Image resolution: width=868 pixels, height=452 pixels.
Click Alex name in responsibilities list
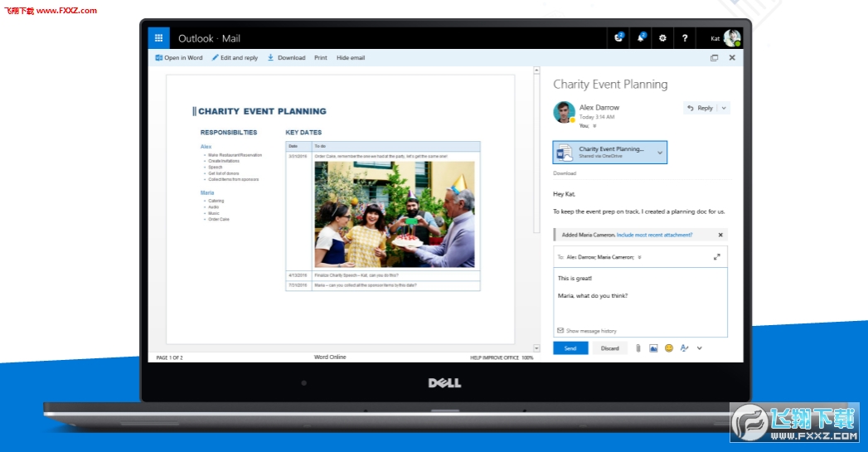coord(206,147)
